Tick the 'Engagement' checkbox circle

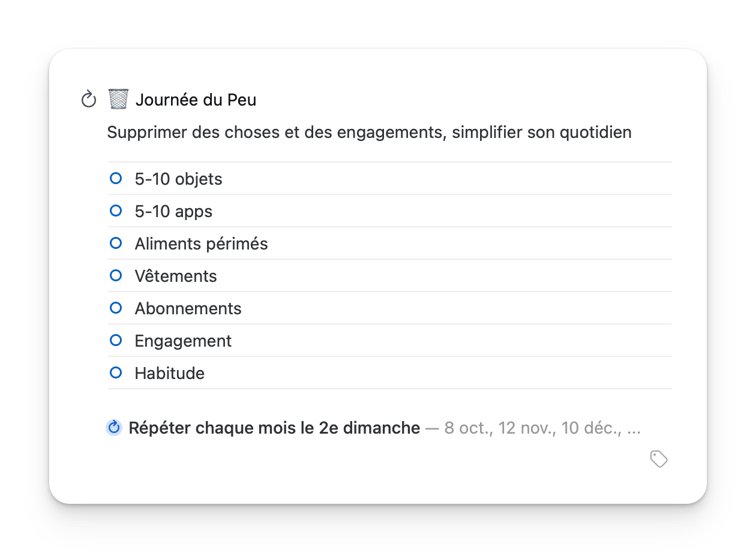[116, 341]
